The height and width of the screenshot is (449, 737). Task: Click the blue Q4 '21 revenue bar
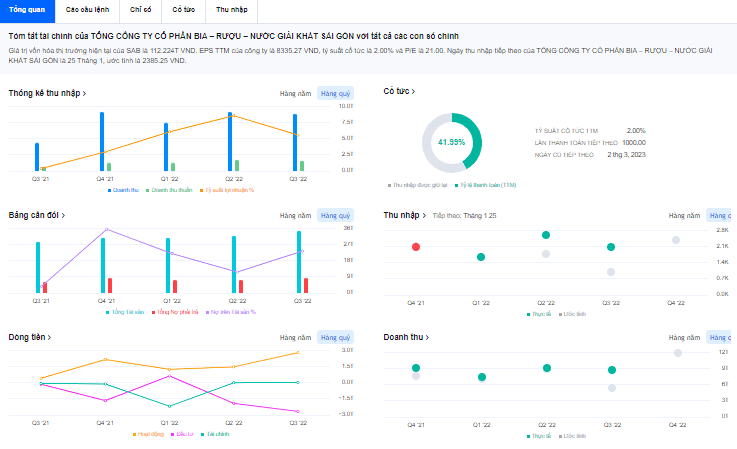(x=102, y=142)
